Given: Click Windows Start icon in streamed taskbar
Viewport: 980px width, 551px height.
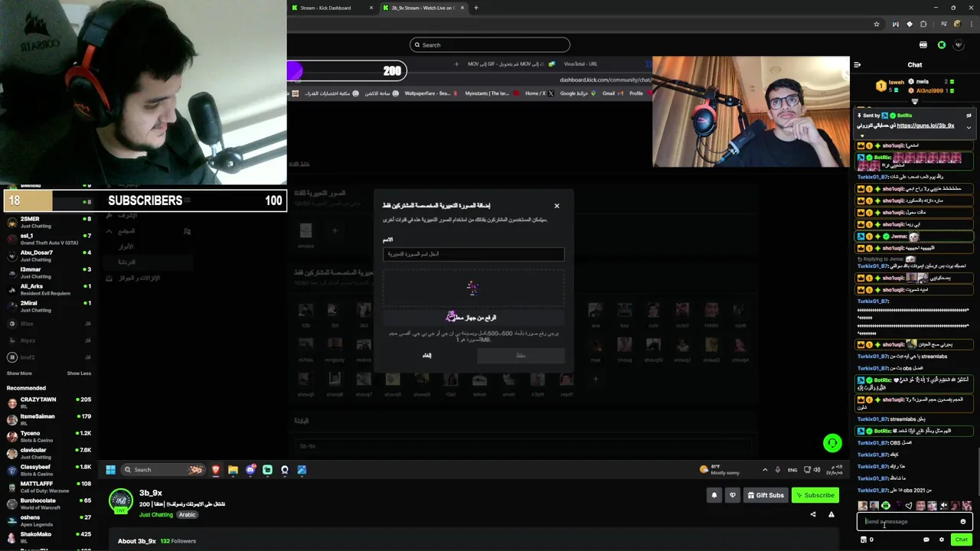Looking at the screenshot, I should (110, 470).
